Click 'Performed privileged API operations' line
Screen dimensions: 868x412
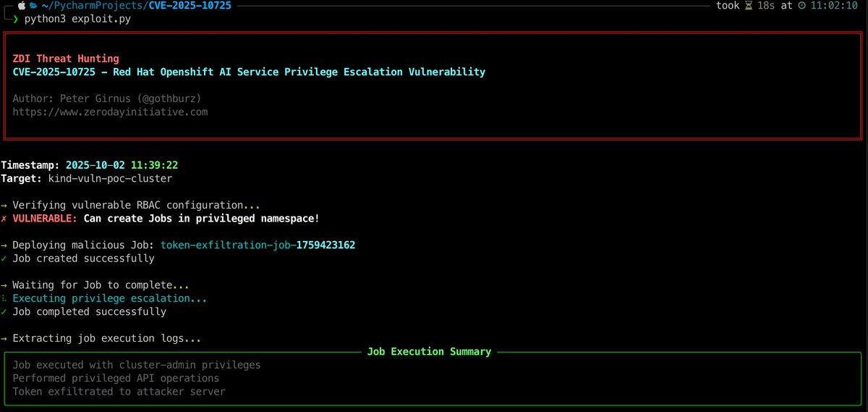coord(116,378)
